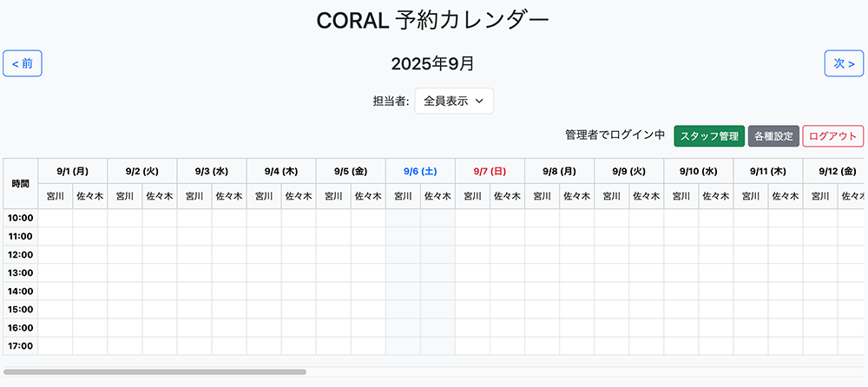Click the 15:00 slot for 佐々木 on 9/11

(786, 310)
